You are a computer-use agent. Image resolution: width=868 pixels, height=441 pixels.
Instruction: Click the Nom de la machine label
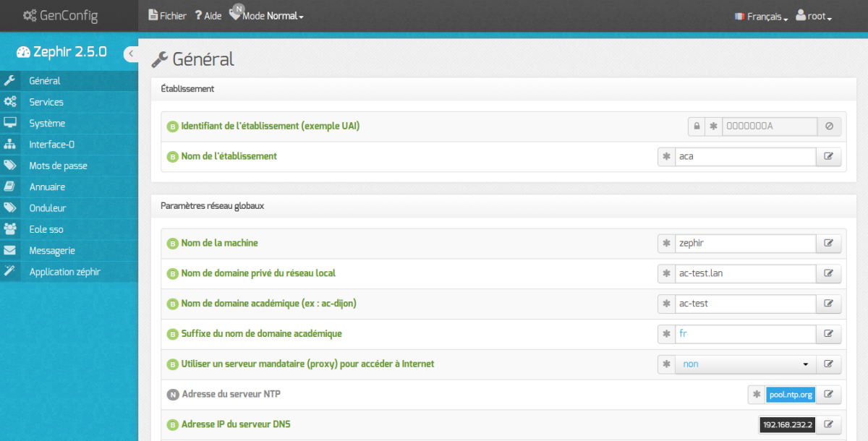pyautogui.click(x=219, y=243)
